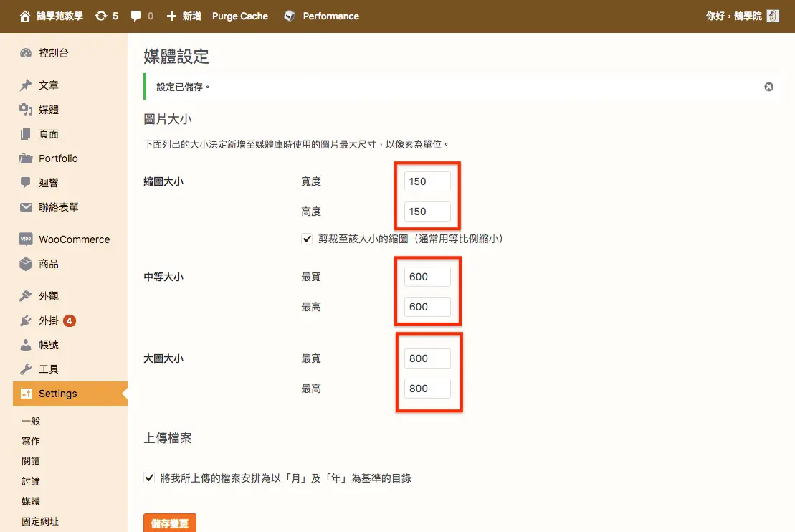The height and width of the screenshot is (532, 795).
Task: Toggle the month and year folders checkbox
Action: click(149, 478)
